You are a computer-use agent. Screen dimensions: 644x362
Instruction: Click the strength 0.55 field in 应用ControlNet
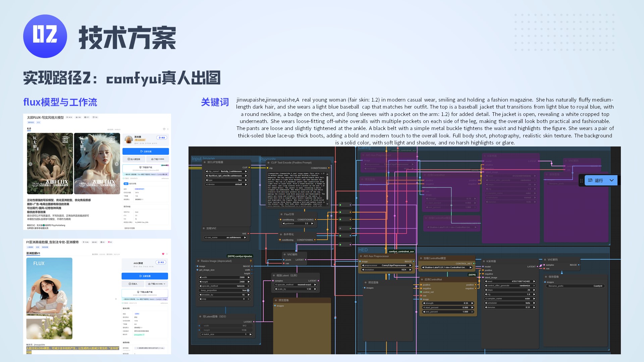click(448, 303)
